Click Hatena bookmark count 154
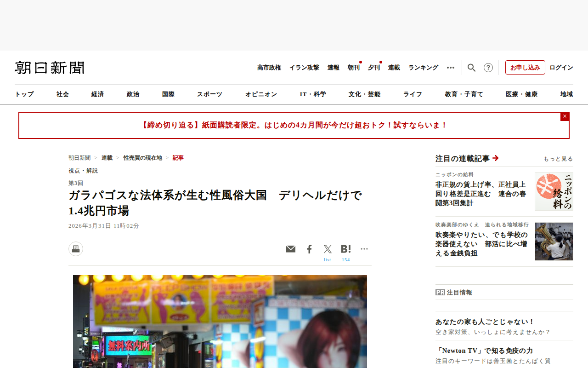 346,260
